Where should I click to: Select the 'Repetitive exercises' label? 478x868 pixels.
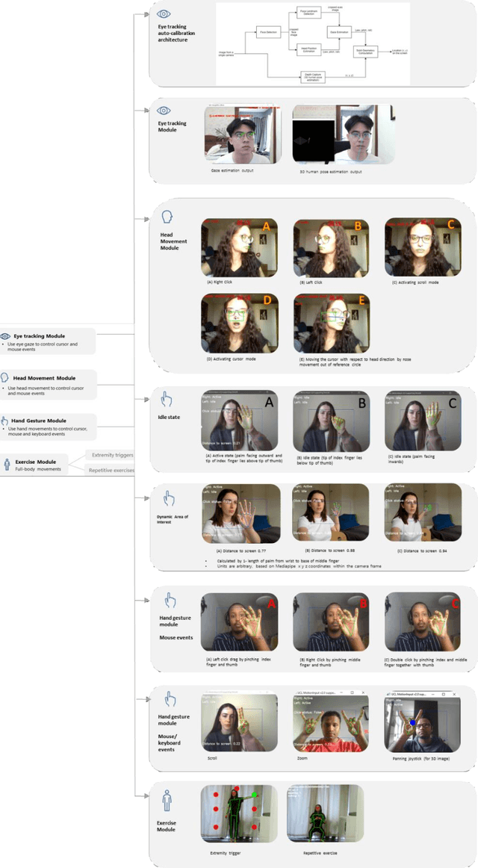[x=112, y=471]
